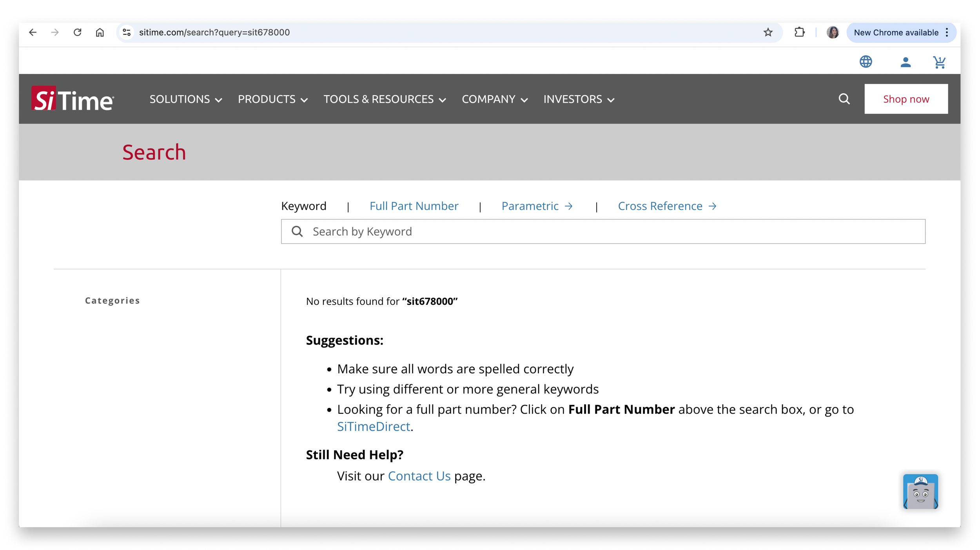Follow the SiTimeDirect link
The width and height of the screenshot is (980, 550).
(373, 426)
